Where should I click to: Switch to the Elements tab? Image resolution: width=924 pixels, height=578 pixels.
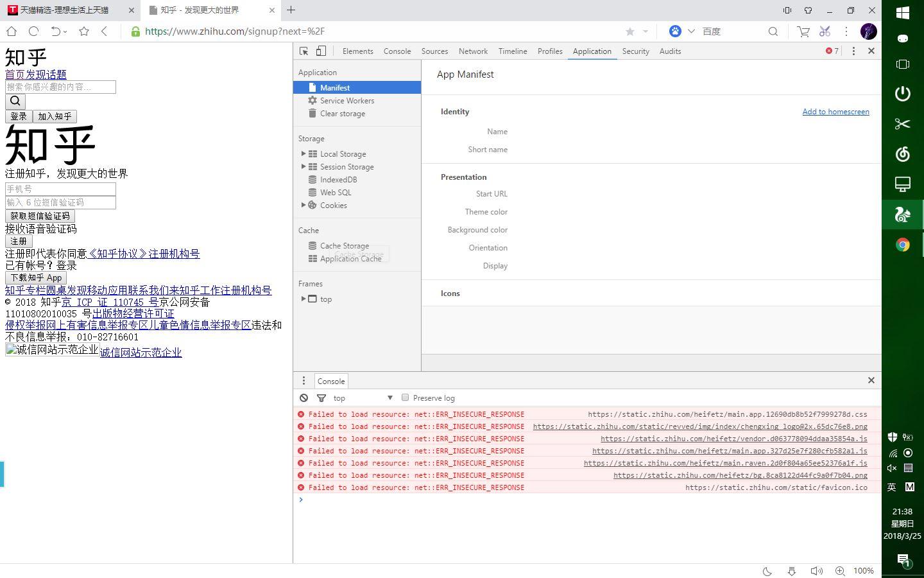357,51
